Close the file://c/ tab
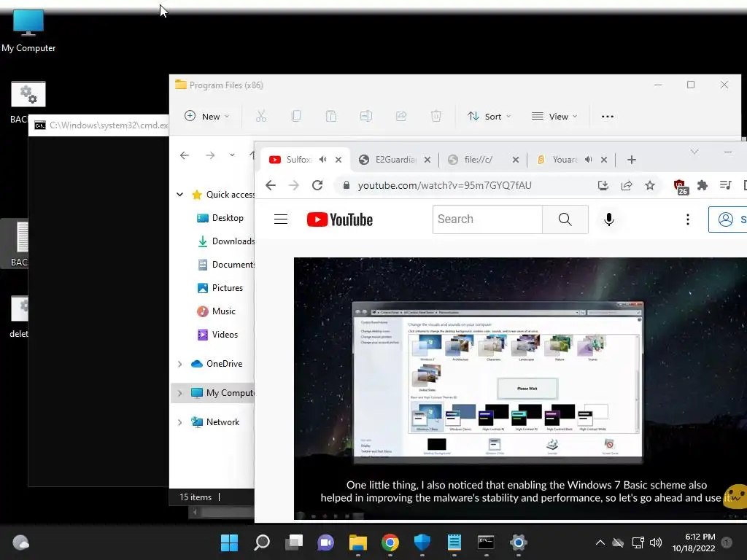The height and width of the screenshot is (560, 747). (516, 160)
